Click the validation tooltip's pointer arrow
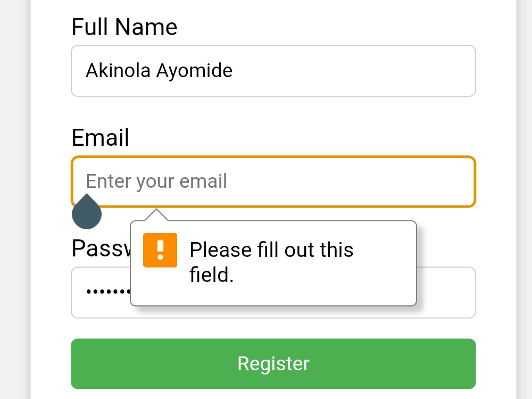Image resolution: width=532 pixels, height=399 pixels. click(x=156, y=215)
